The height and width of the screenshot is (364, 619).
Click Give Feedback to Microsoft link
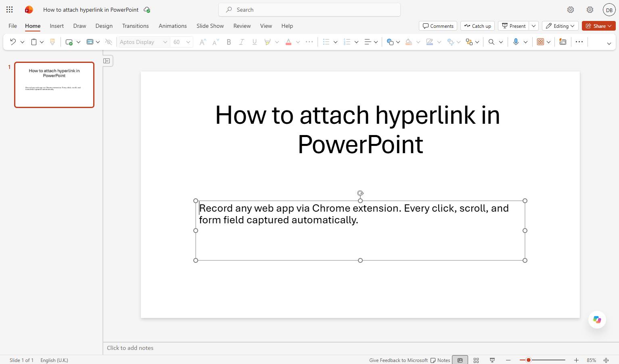point(398,360)
